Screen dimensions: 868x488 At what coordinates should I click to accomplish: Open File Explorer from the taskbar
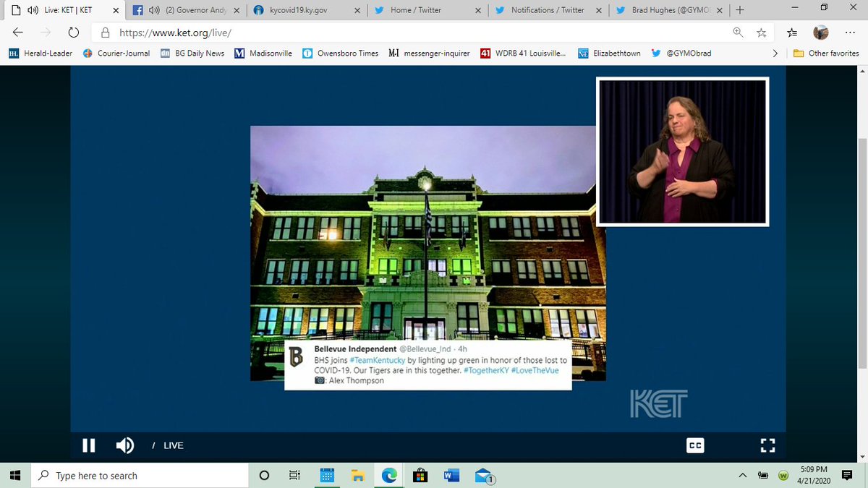pos(357,475)
